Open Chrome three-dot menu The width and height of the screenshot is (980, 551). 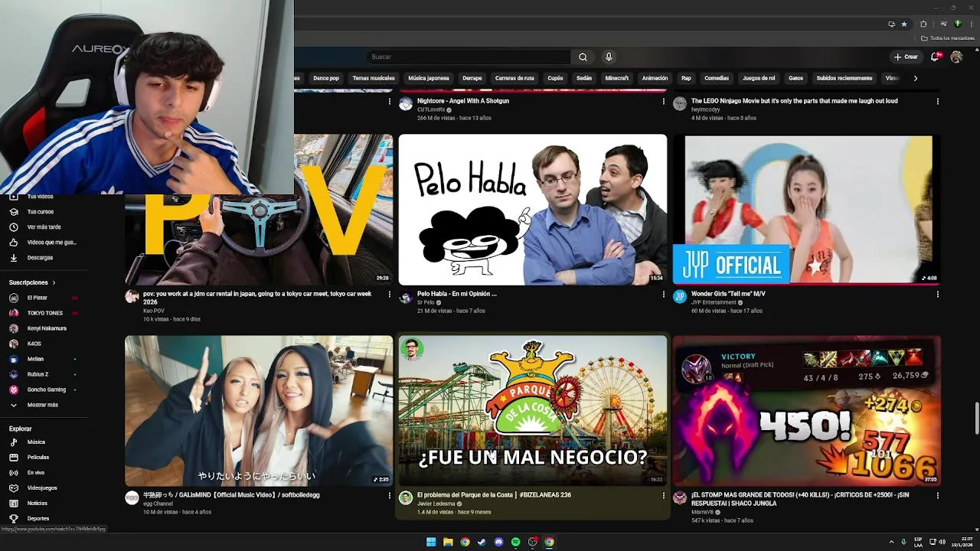pos(970,24)
